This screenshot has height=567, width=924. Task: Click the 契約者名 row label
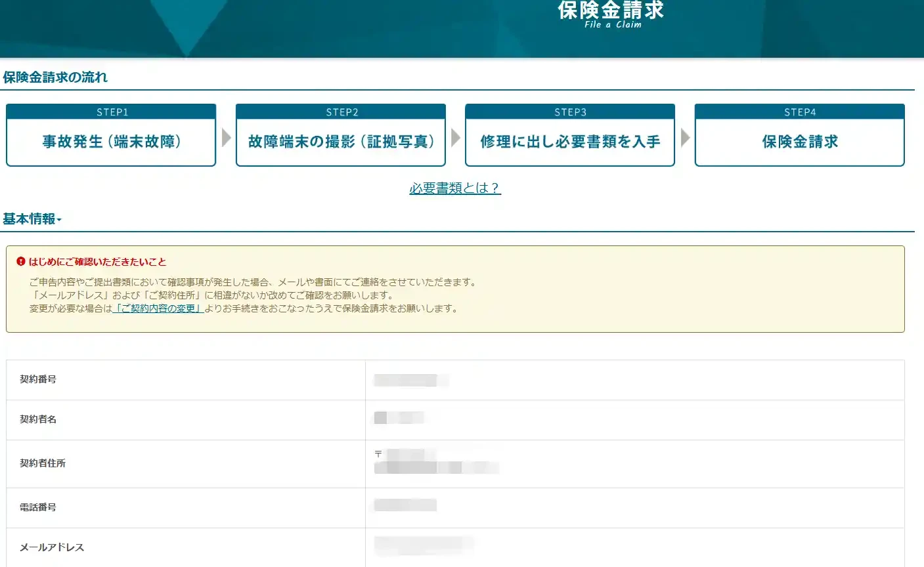(38, 419)
